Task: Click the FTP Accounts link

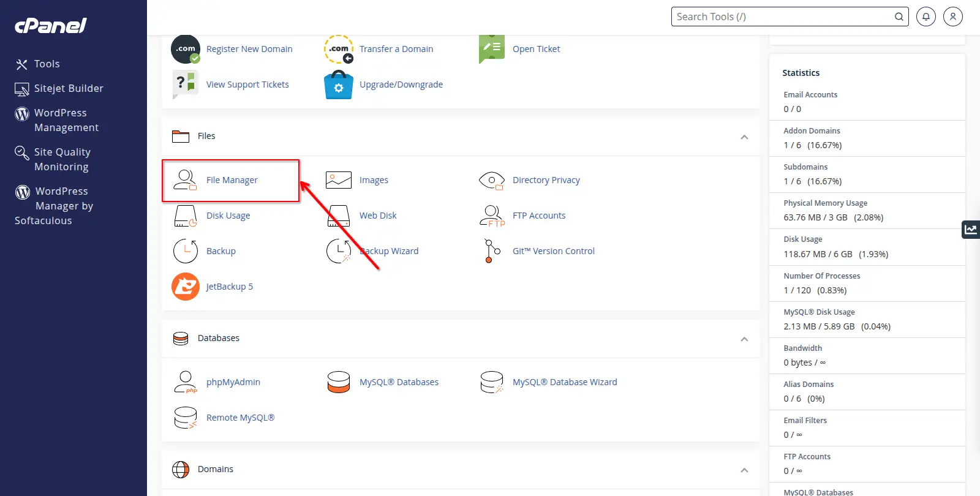Action: click(538, 216)
